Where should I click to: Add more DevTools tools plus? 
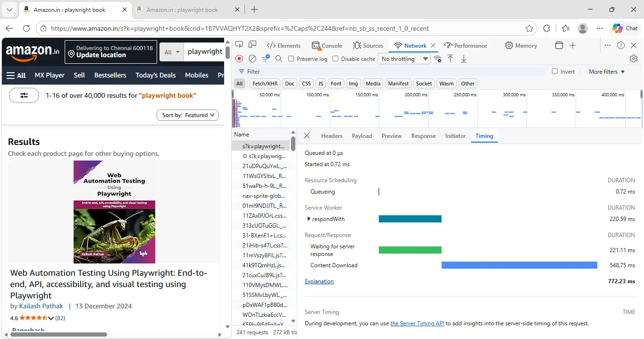click(x=573, y=45)
